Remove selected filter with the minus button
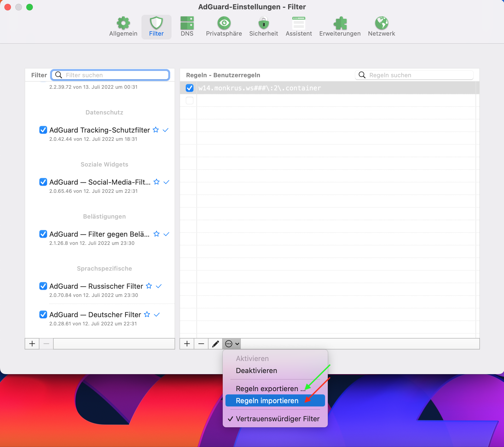The image size is (504, 447). click(x=47, y=344)
